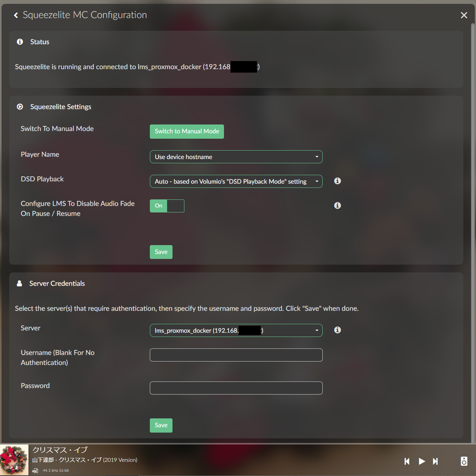This screenshot has width=476, height=476.
Task: Save the Squeezelite Settings
Action: (x=161, y=252)
